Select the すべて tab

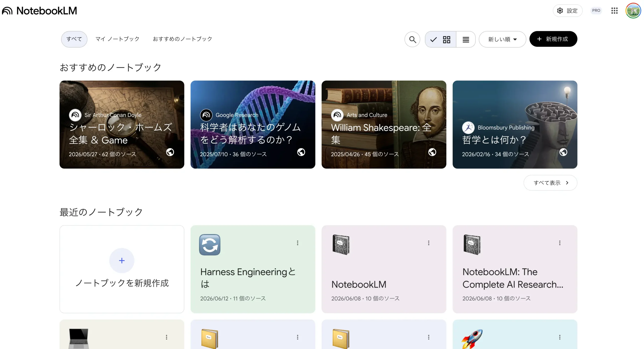tap(74, 39)
